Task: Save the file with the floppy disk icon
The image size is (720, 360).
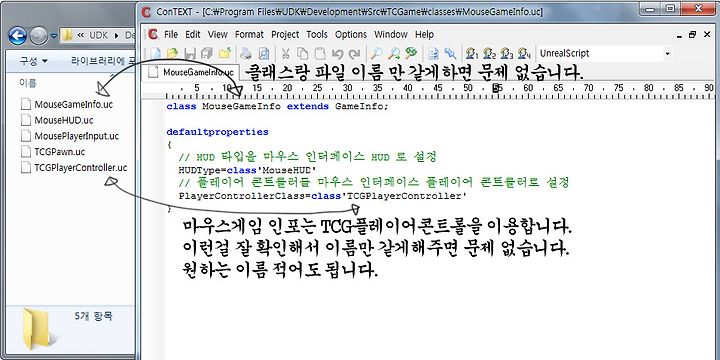Action: [x=189, y=53]
